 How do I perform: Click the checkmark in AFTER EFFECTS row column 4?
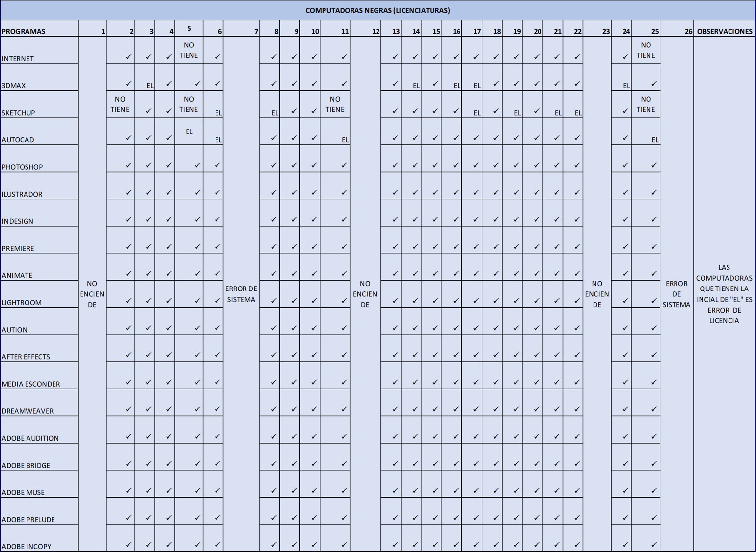169,355
